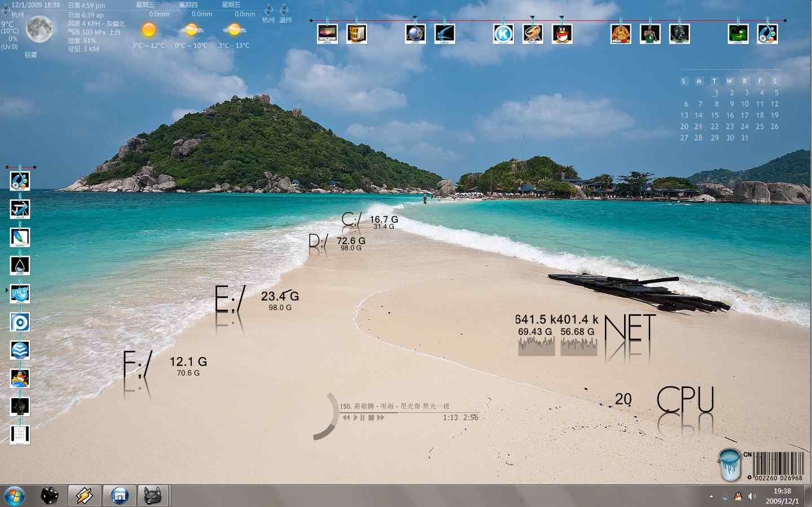
Task: Open the green jersey player icon
Action: point(650,34)
